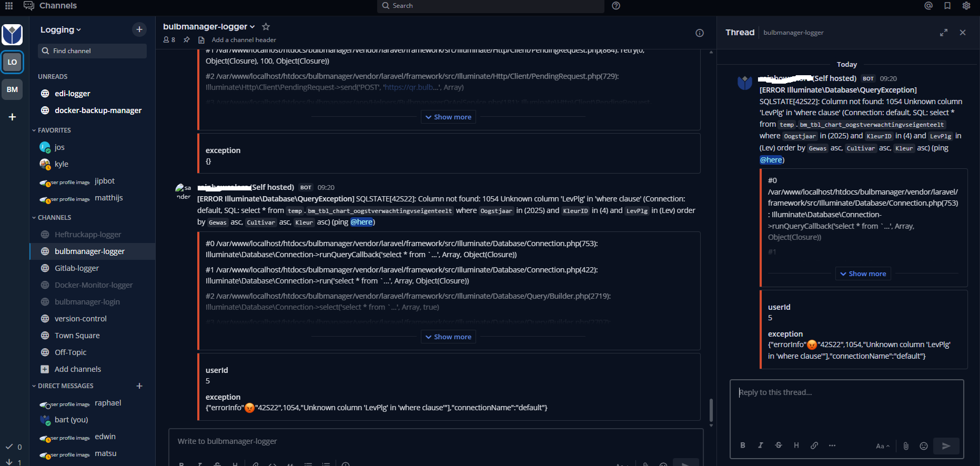Expand the thread panel to full width
Image resolution: width=980 pixels, height=466 pixels.
[944, 33]
